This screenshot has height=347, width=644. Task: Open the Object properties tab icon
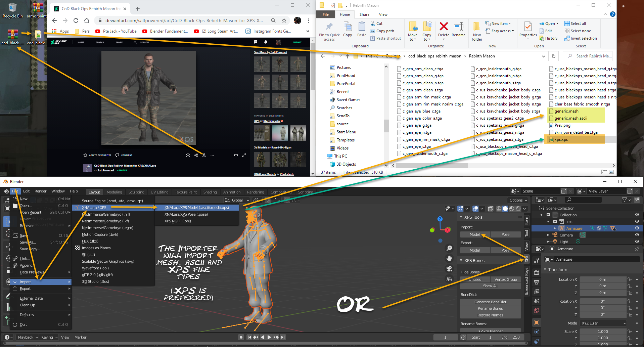(537, 322)
